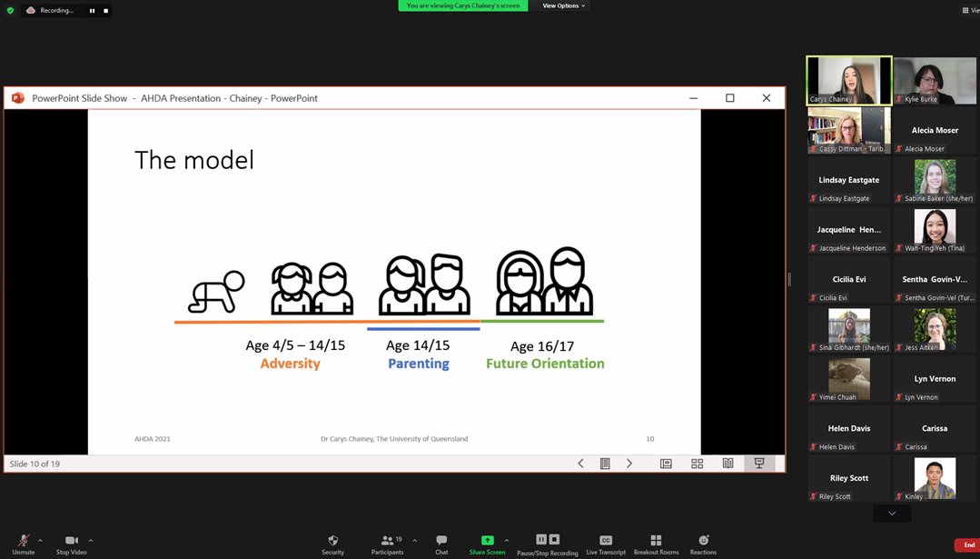980x559 pixels.
Task: Select Sabine Baker's video tile
Action: [935, 180]
